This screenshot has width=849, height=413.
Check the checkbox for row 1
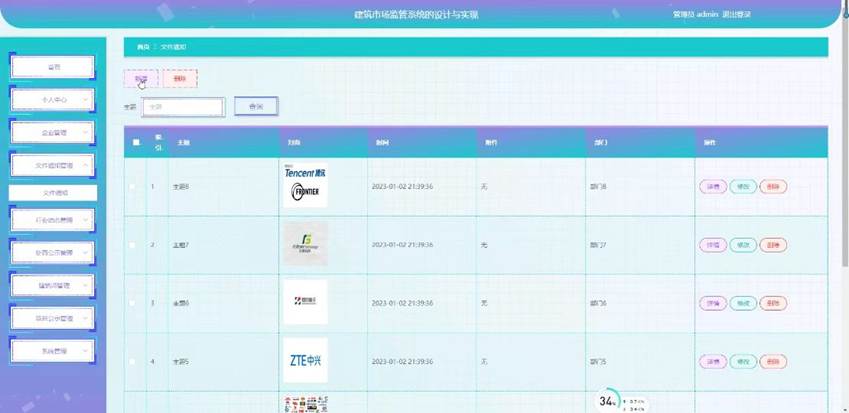coord(132,187)
